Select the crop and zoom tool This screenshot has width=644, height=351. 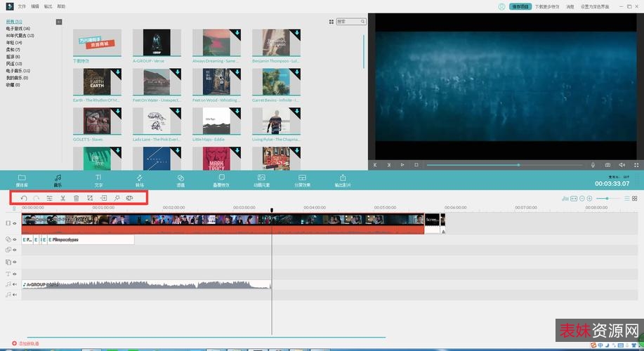tap(90, 198)
